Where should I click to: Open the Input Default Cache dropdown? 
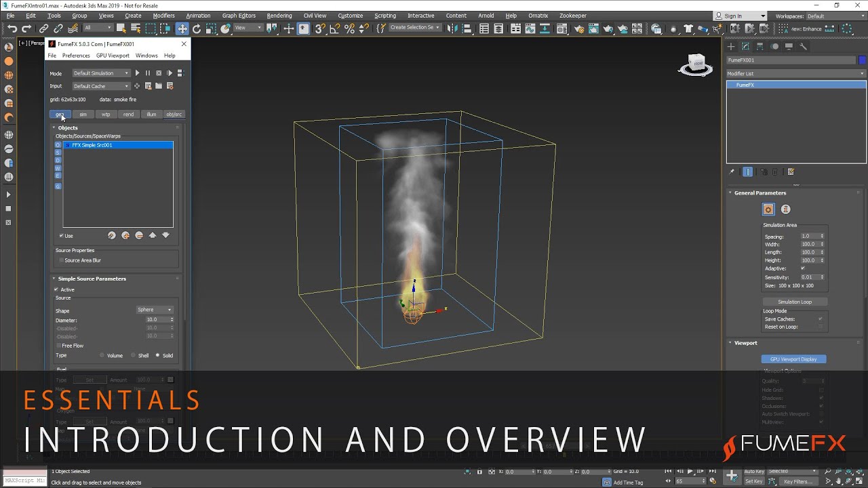pos(101,86)
